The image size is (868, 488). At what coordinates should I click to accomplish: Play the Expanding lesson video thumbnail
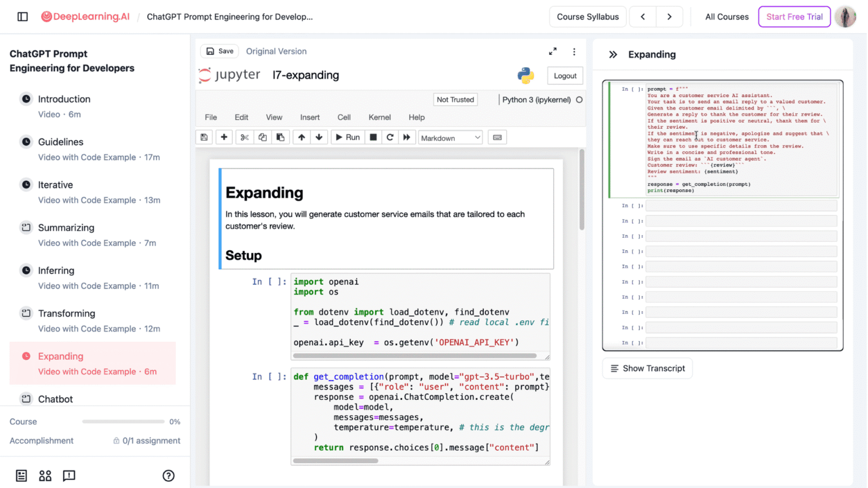coord(723,215)
